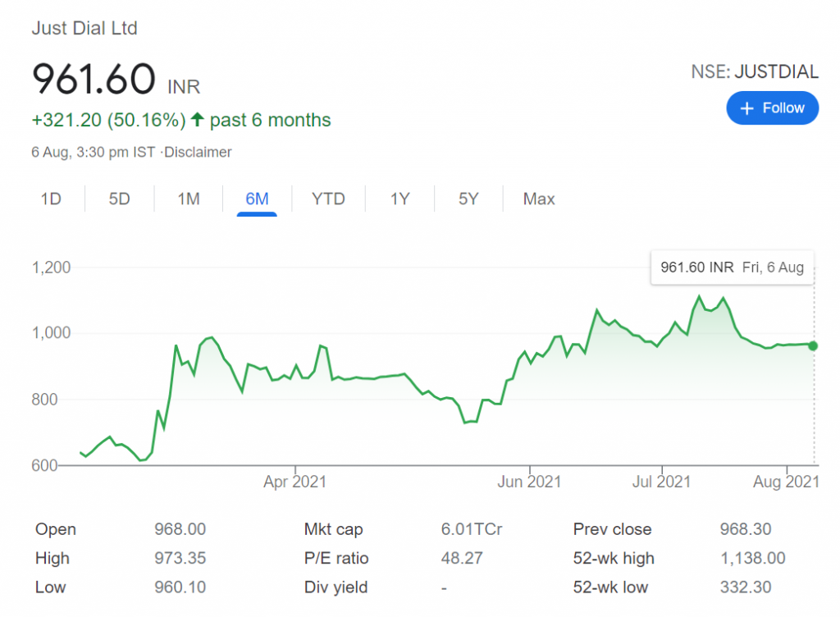Click the Apr 2021 axis label
This screenshot has width=840, height=617.
294,482
